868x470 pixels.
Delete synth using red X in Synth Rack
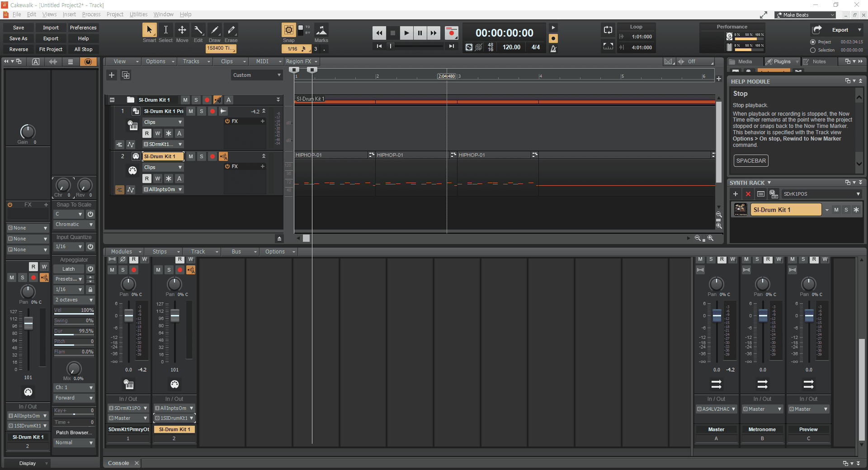point(748,194)
